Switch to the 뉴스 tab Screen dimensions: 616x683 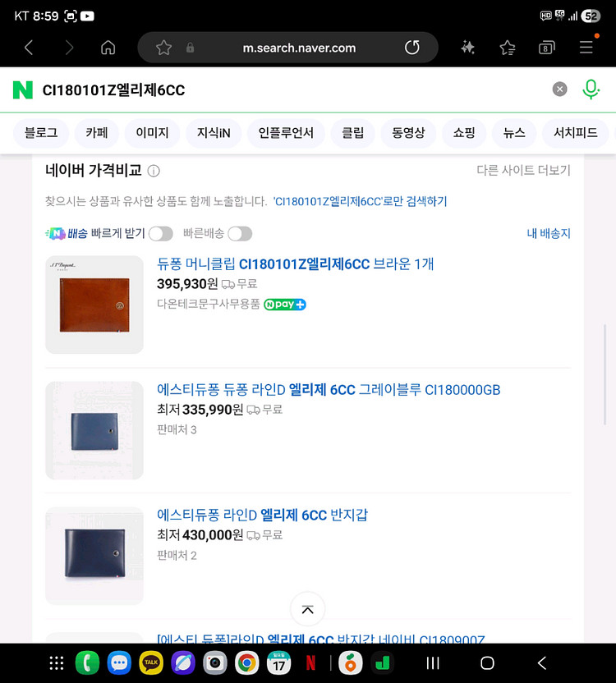pyautogui.click(x=514, y=133)
